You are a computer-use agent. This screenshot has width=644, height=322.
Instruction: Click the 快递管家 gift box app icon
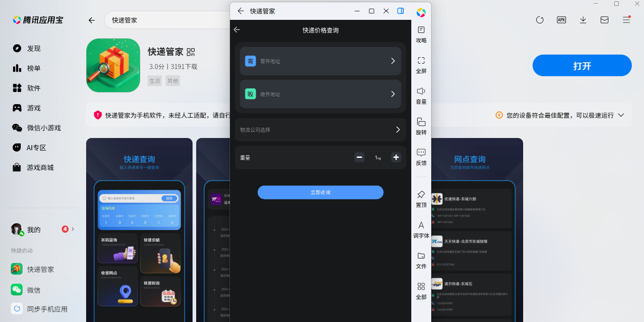pyautogui.click(x=113, y=65)
